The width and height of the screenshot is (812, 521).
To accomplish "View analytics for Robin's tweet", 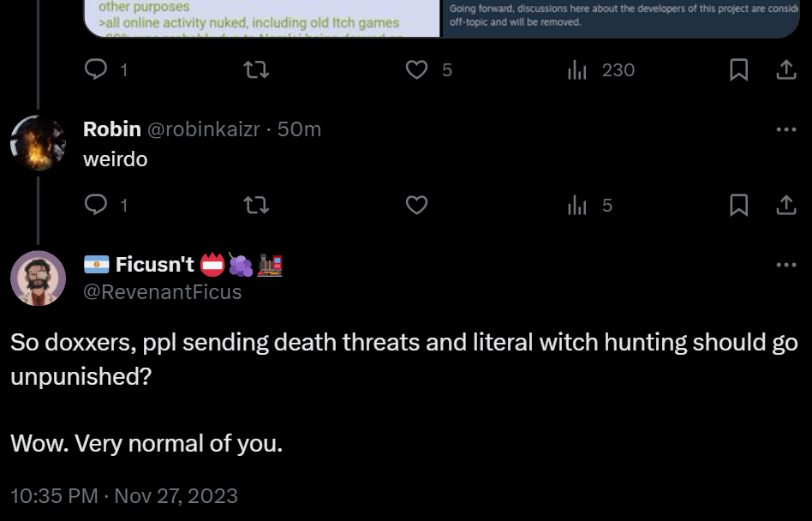I will click(578, 206).
